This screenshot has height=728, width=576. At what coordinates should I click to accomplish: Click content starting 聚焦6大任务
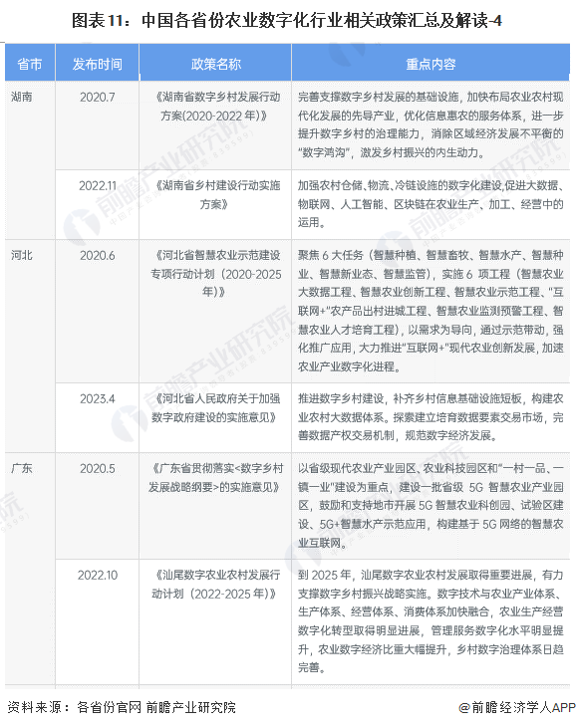[x=431, y=311]
